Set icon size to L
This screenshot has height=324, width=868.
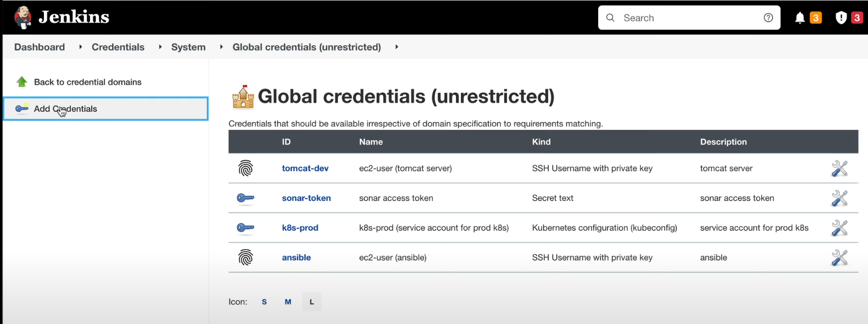pos(312,302)
